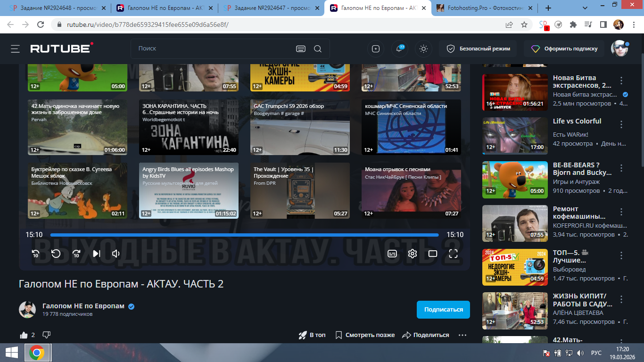Expand three-dot menu under the video
Image resolution: width=644 pixels, height=362 pixels.
[x=462, y=335]
